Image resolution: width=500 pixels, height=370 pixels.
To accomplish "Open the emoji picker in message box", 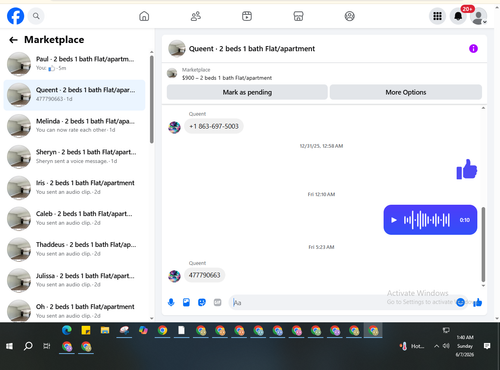I will [460, 303].
